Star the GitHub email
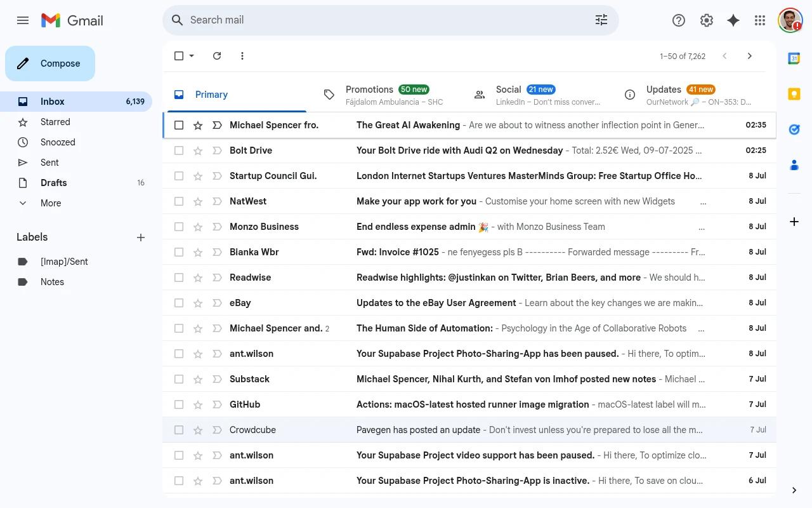 click(x=198, y=404)
